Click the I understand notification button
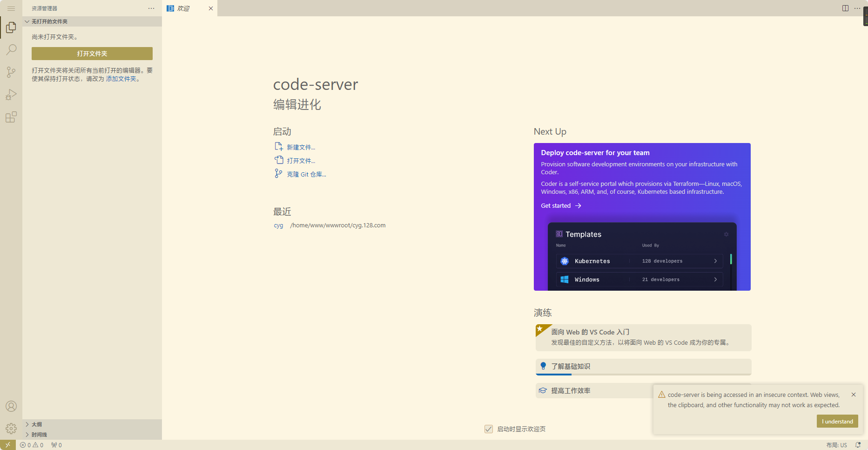Screen dimensions: 868x450 click(837, 422)
